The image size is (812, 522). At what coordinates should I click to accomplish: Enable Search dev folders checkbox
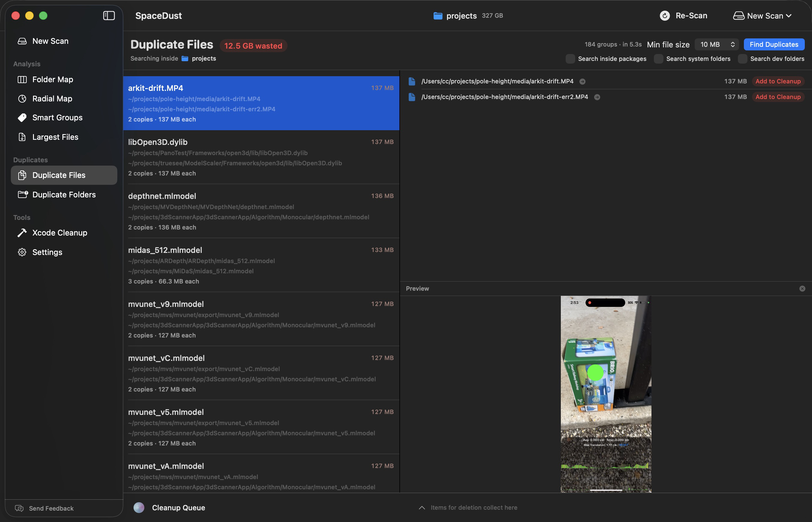point(742,58)
